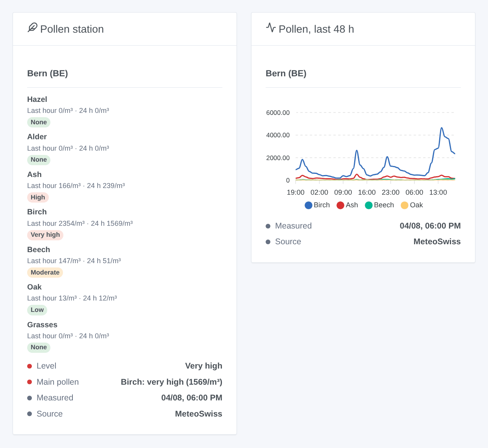Click the Level label in station card
The image size is (488, 448).
coord(46,366)
